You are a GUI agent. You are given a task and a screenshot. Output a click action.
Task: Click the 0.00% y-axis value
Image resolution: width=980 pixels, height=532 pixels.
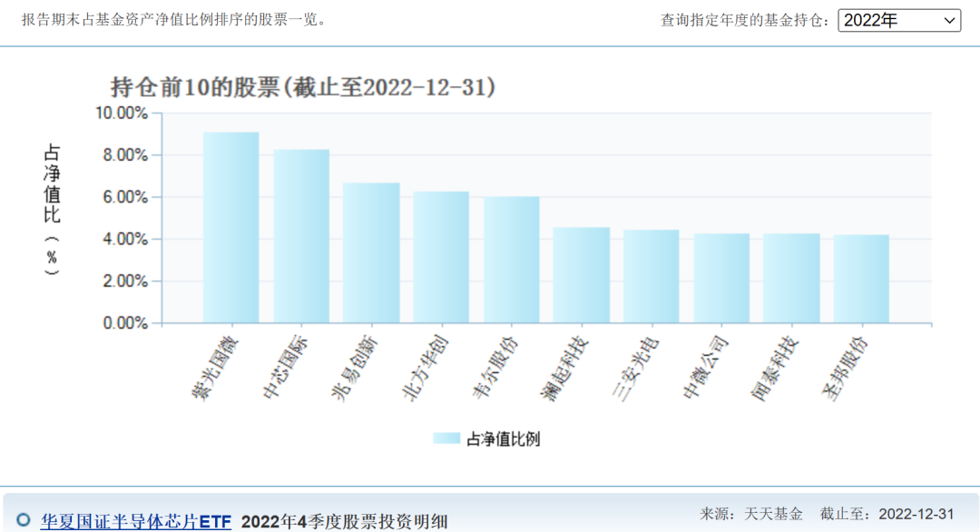125,323
